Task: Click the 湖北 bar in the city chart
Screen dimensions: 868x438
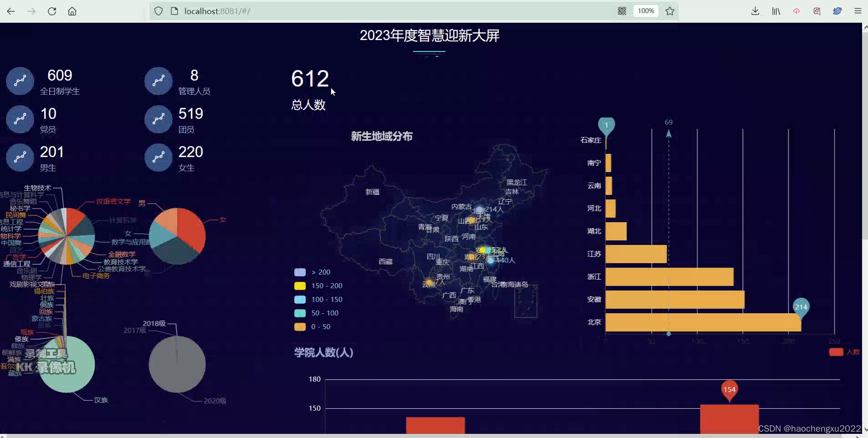Action: click(x=616, y=231)
